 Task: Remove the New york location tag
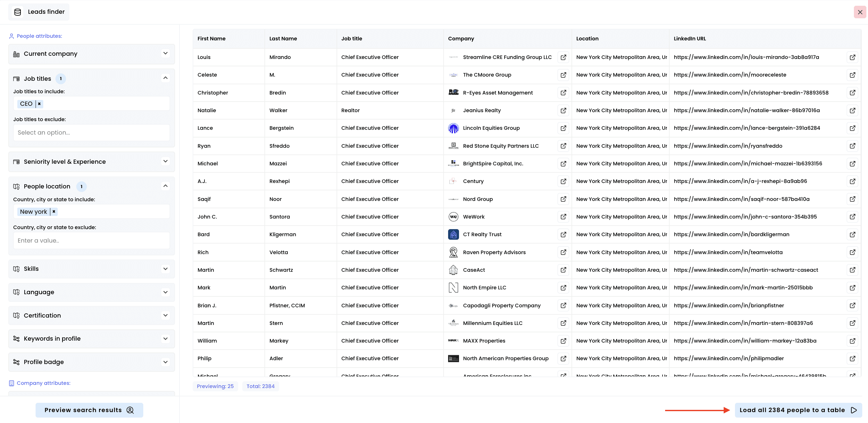click(x=54, y=211)
